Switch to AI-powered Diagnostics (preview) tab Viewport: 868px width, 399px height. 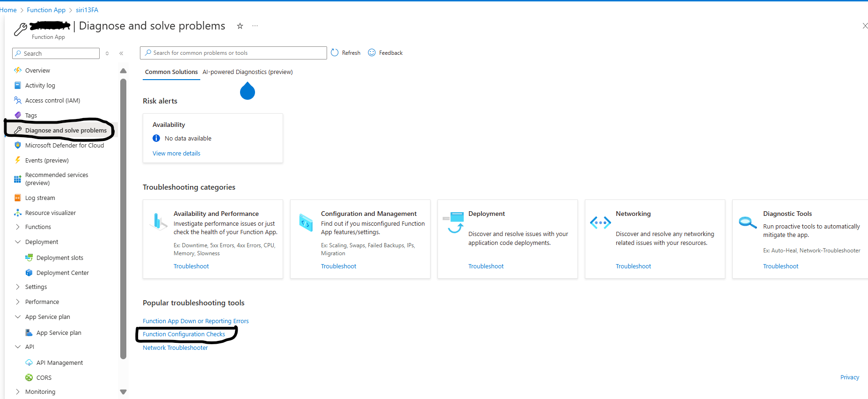[248, 72]
